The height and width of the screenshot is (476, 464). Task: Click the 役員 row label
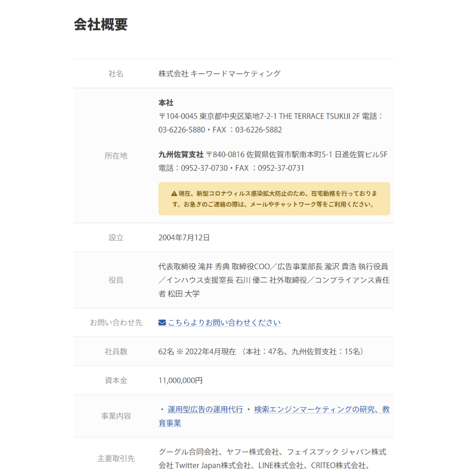coord(116,280)
